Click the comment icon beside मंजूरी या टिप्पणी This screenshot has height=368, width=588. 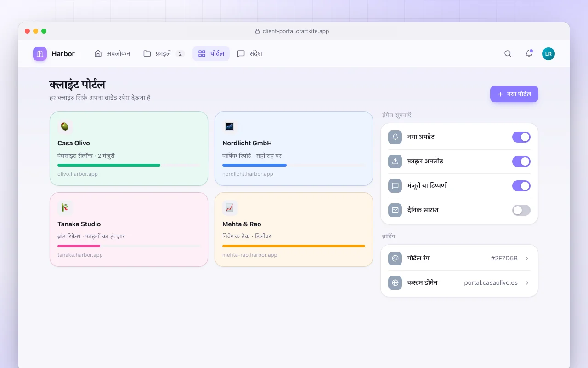point(395,186)
